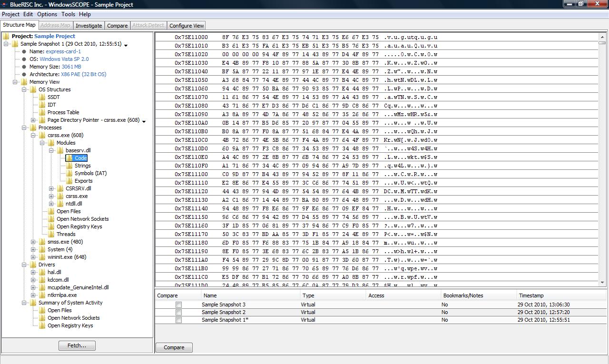609x364 pixels.
Task: Click the Strings folder icon under basesrv.dll
Action: coord(69,166)
